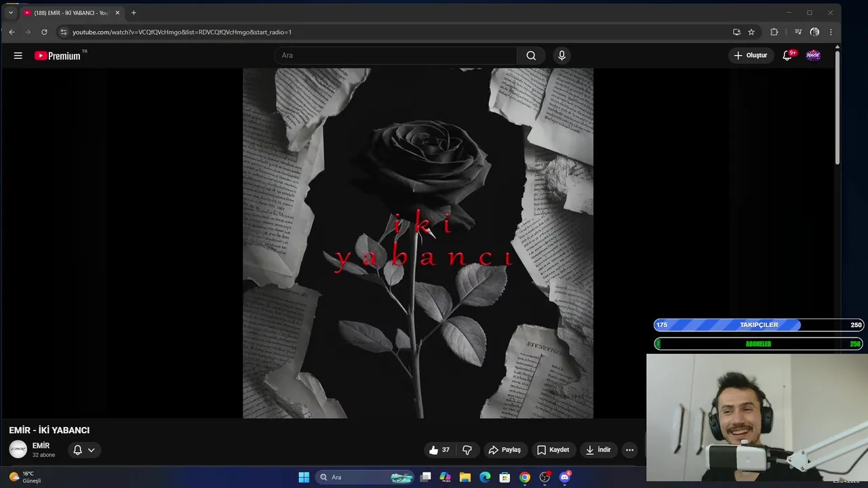The image size is (868, 488).
Task: View site information icon in address bar
Action: point(63,32)
